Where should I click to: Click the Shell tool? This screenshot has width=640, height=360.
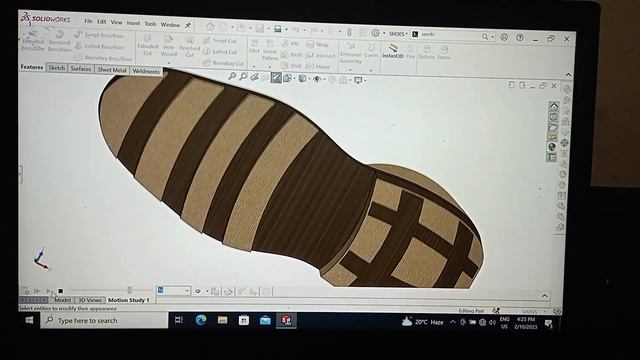291,66
